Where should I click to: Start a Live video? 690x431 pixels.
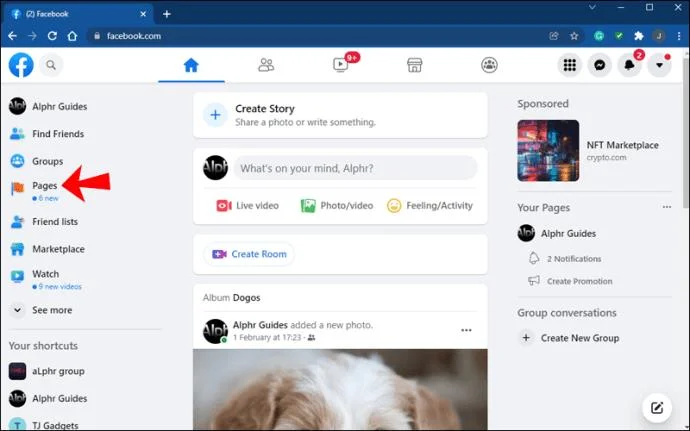click(x=247, y=206)
